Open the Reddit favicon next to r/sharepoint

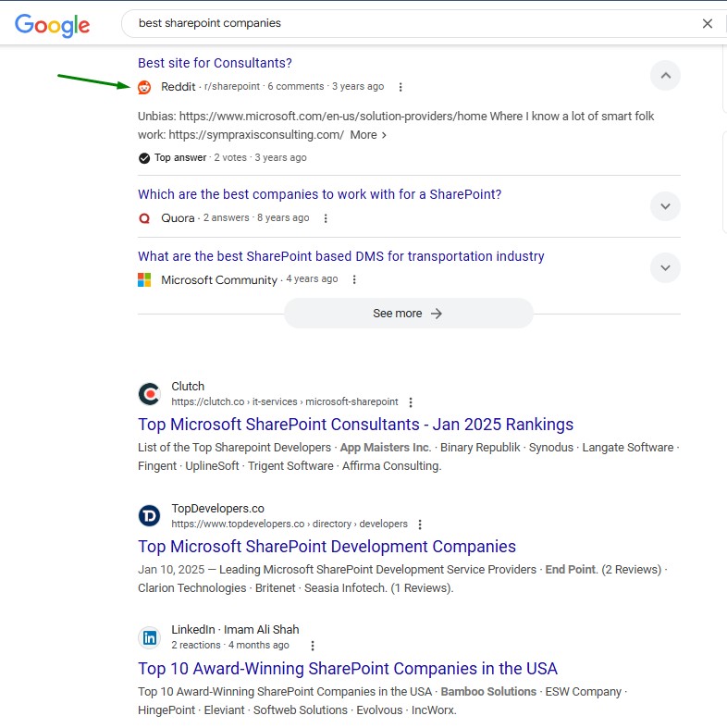point(144,87)
